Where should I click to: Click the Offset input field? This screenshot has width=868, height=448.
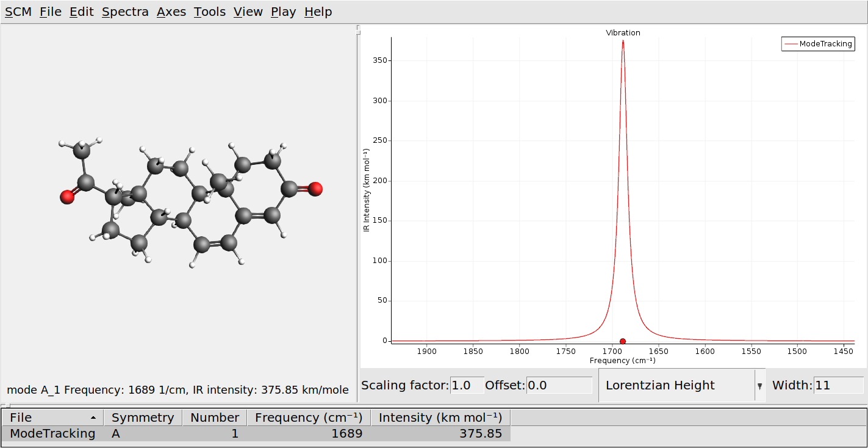[559, 385]
